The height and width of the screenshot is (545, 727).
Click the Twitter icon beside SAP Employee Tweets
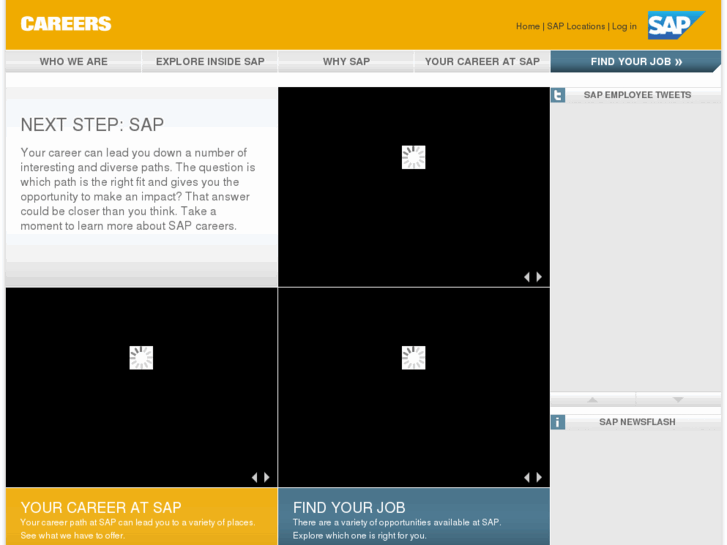coord(558,95)
